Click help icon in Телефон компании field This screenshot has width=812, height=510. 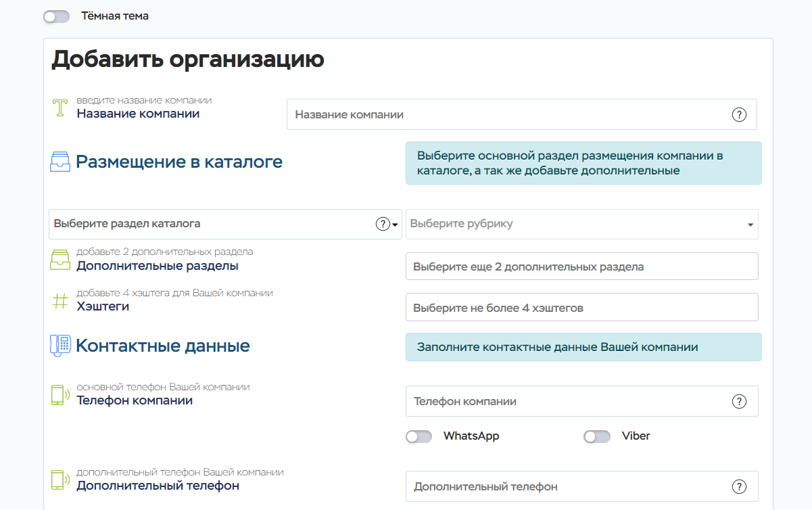739,402
